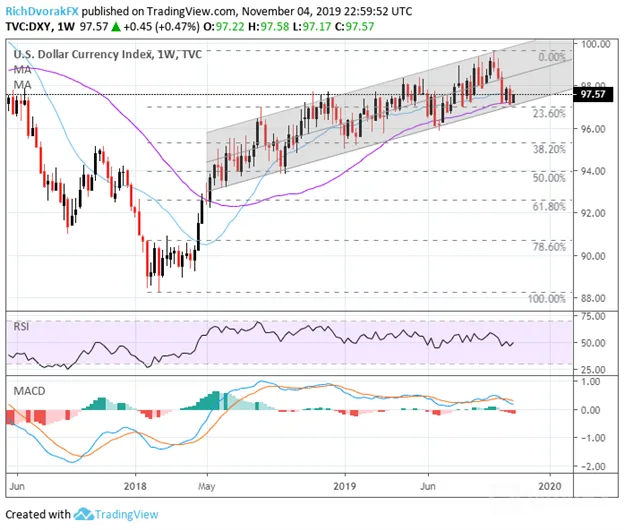624x530 pixels.
Task: Click the 97.57 current price label
Action: coord(595,94)
